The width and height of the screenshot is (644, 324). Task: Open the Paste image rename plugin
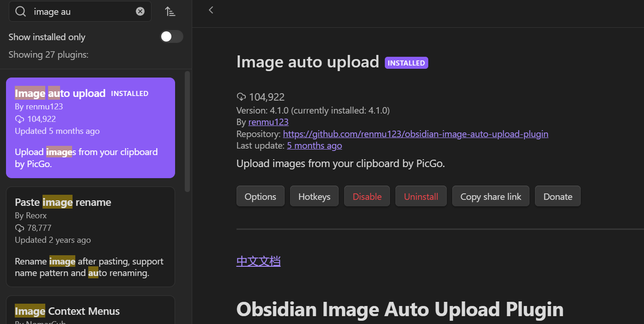point(91,236)
